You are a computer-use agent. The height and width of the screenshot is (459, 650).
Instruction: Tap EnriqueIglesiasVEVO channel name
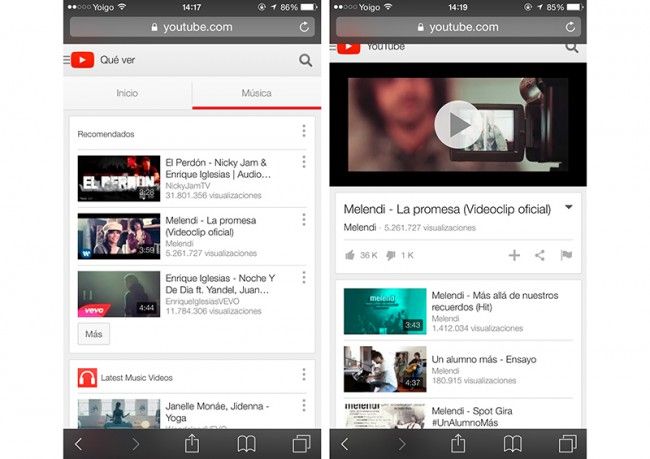click(202, 301)
